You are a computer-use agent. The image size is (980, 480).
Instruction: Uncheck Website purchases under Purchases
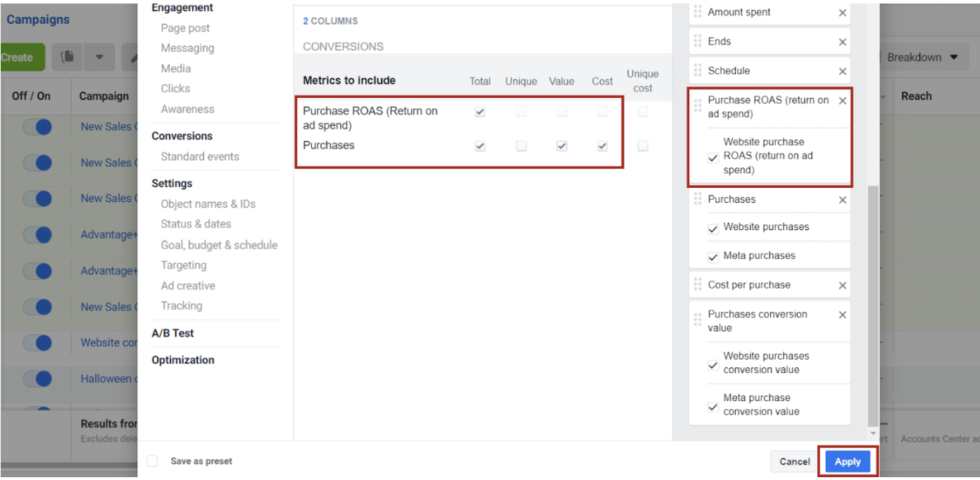tap(712, 228)
